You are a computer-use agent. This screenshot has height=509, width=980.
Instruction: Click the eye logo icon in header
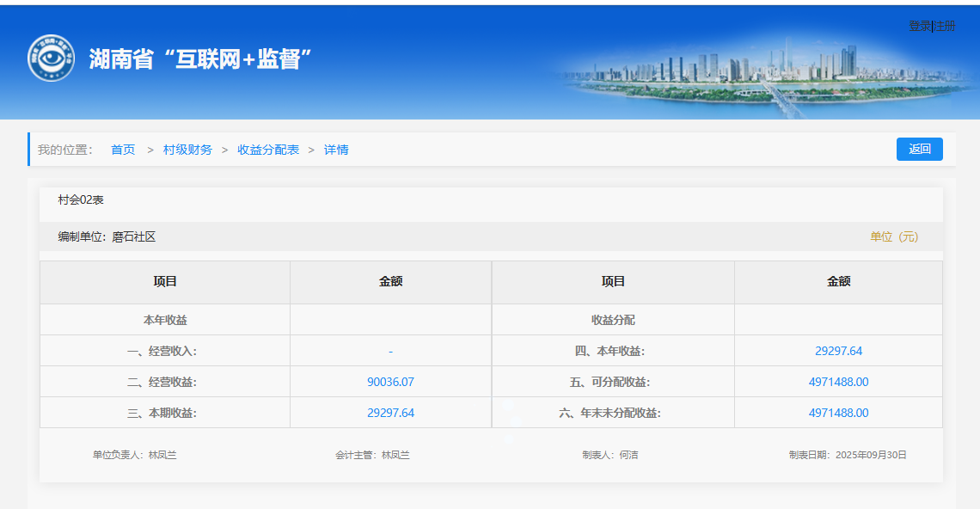[x=51, y=58]
